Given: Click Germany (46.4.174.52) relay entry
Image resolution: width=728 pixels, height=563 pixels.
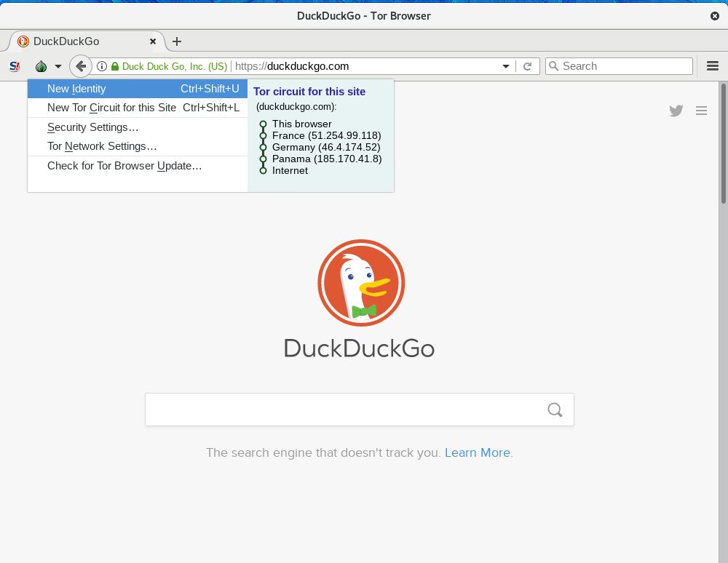Looking at the screenshot, I should [x=326, y=147].
